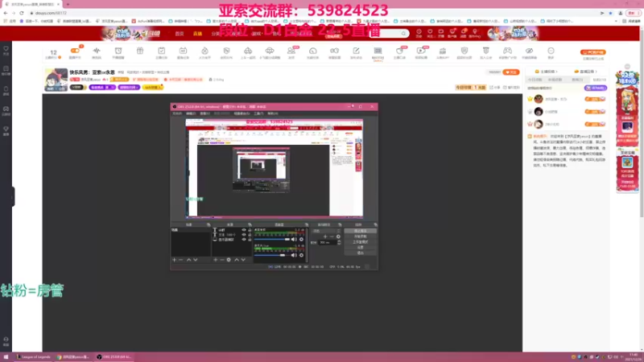
Task: Open gear settings for first mixer channel
Action: point(301,239)
